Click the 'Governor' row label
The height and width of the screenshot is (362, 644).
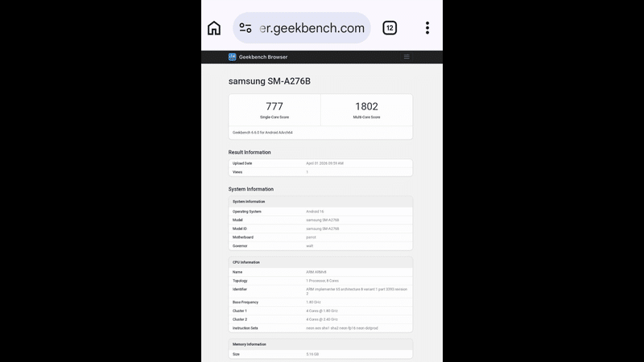coord(240,246)
